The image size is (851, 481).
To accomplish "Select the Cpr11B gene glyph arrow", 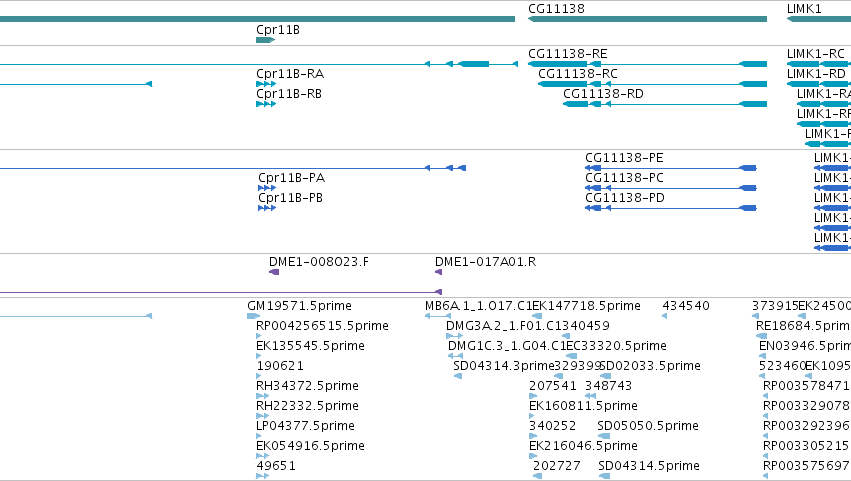I will point(265,40).
